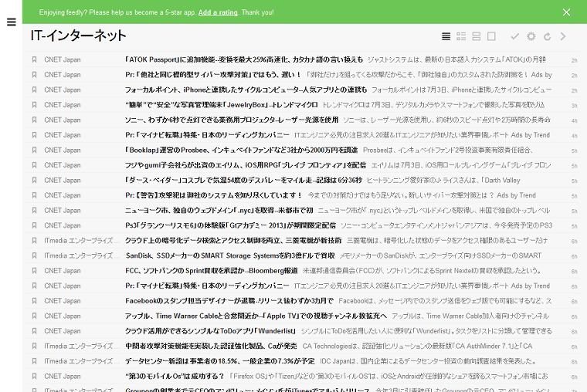Bookmark the 中間者攻撃対策 CA article

(34, 346)
